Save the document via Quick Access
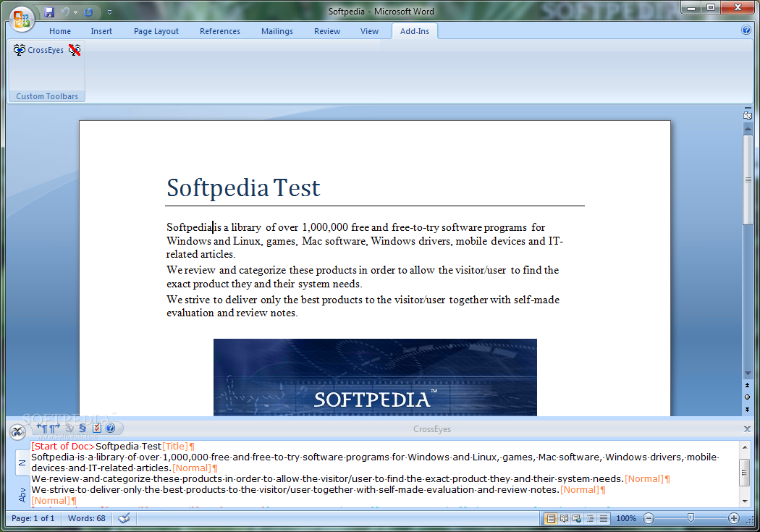 point(49,12)
